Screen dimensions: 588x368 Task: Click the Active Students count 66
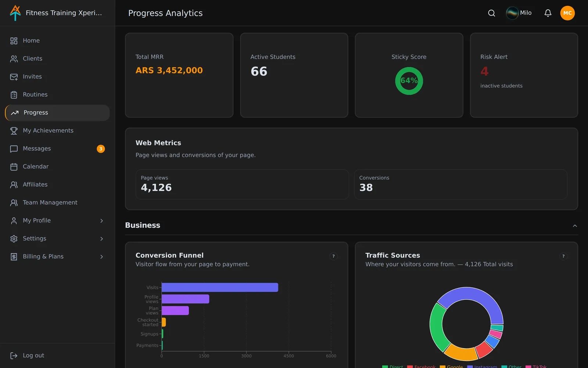click(259, 71)
